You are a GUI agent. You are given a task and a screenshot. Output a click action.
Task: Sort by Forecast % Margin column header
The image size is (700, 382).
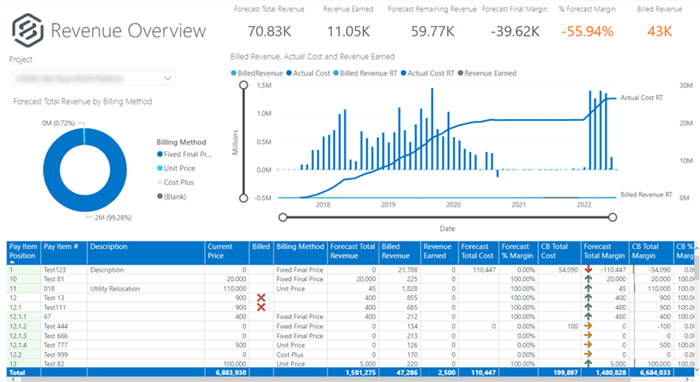tap(518, 253)
